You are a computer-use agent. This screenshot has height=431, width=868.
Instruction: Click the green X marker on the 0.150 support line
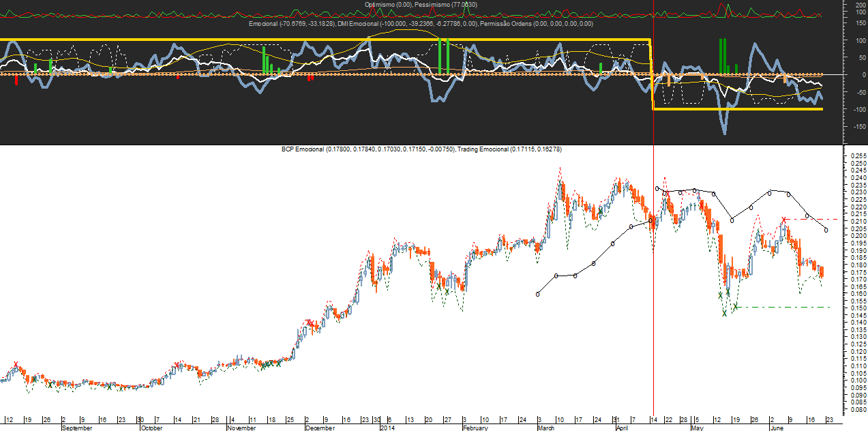[736, 308]
